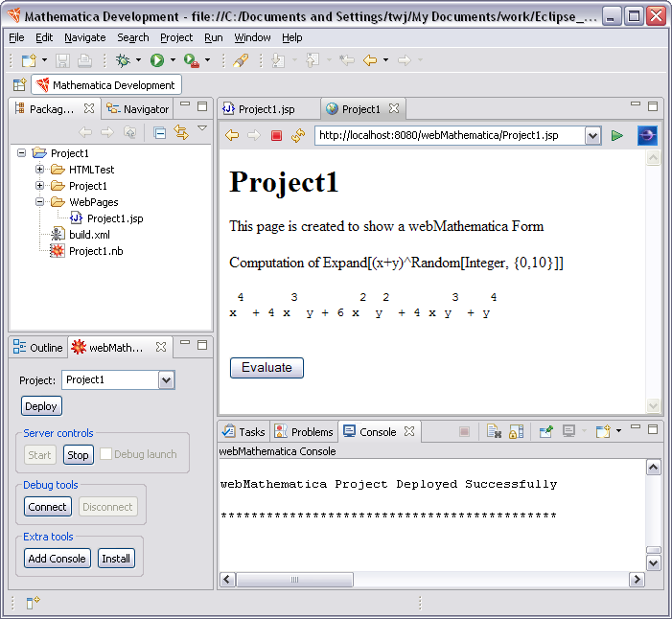Viewport: 672px width, 619px height.
Task: Click the Print toolbar icon
Action: 84,60
